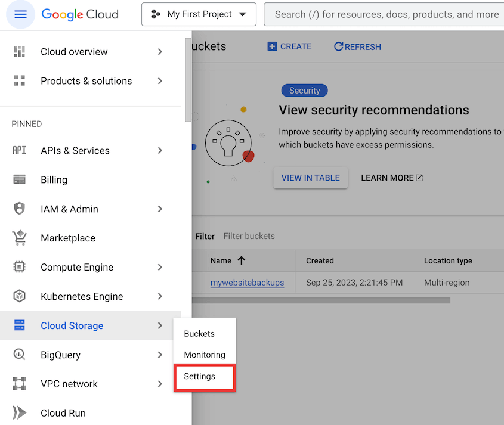The width and height of the screenshot is (504, 425).
Task: Expand the APIs & Services chevron
Action: click(x=160, y=150)
